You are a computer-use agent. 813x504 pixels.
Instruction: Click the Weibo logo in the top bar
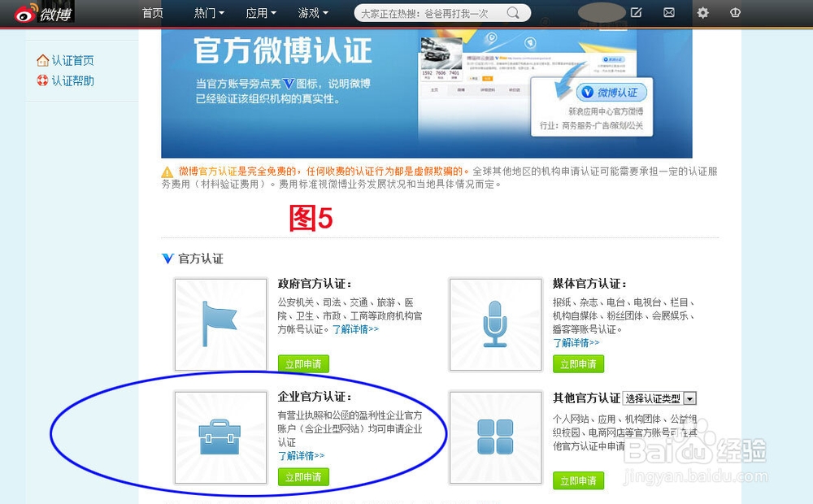(44, 13)
